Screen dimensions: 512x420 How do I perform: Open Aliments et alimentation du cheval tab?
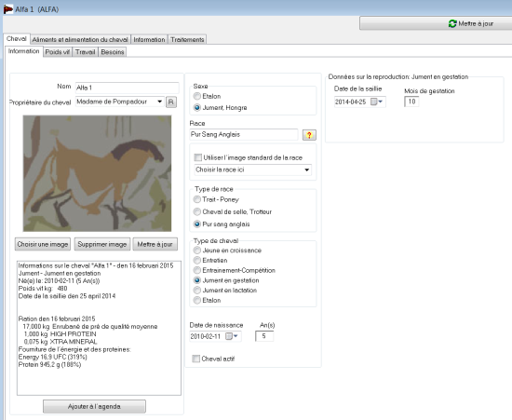80,39
